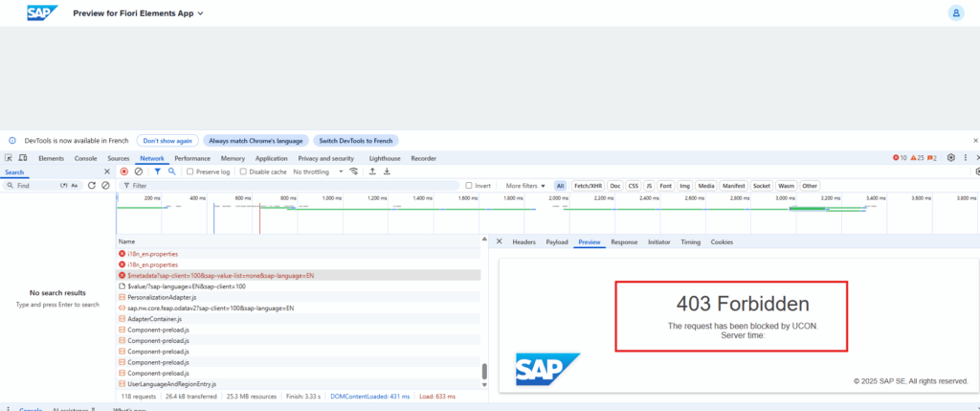This screenshot has width=980, height=411.
Task: Click the export HAR download icon
Action: (388, 171)
